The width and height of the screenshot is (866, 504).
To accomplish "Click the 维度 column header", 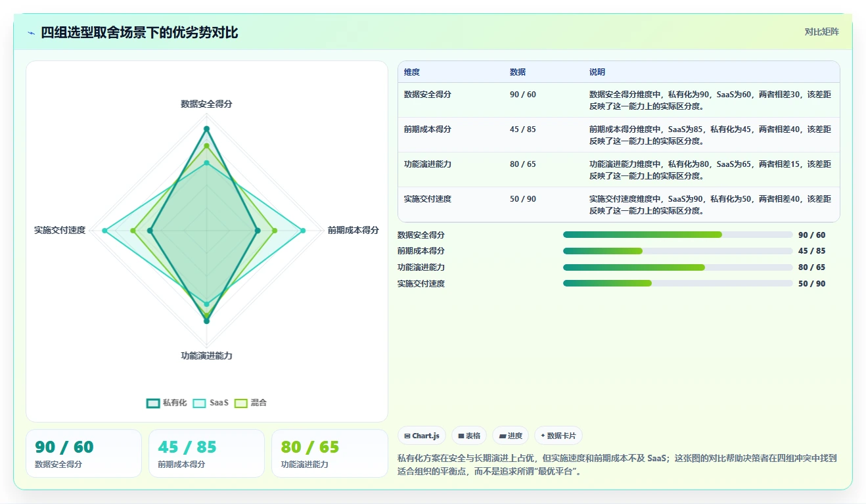I will [412, 72].
